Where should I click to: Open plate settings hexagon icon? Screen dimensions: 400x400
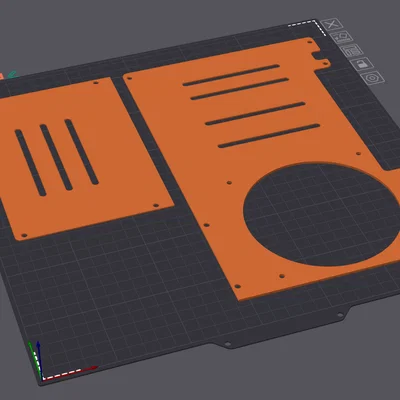372,78
